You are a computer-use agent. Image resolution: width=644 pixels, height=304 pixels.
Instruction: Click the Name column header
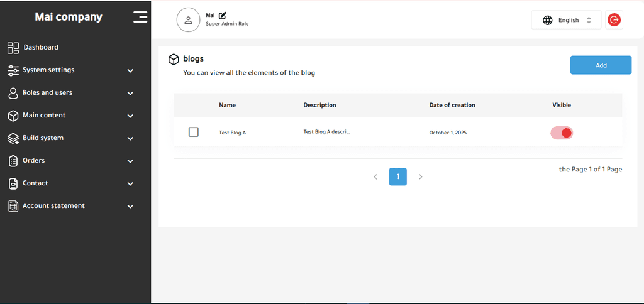228,105
